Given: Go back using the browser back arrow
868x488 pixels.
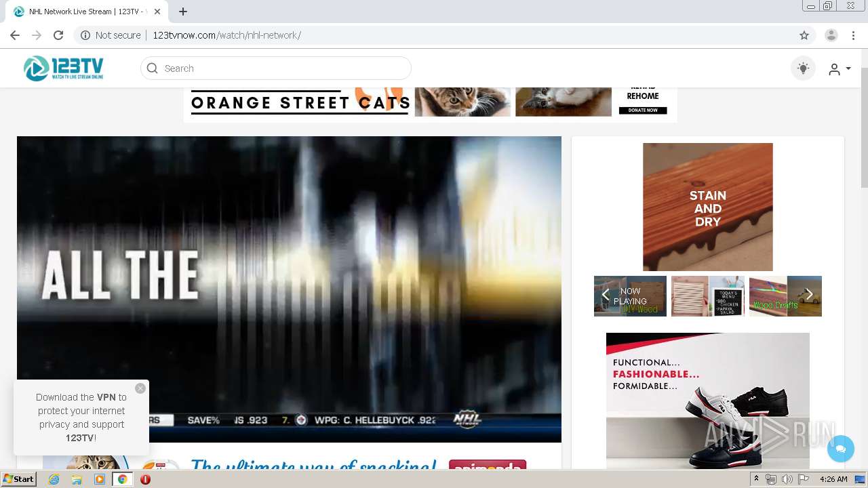Looking at the screenshot, I should (x=15, y=35).
